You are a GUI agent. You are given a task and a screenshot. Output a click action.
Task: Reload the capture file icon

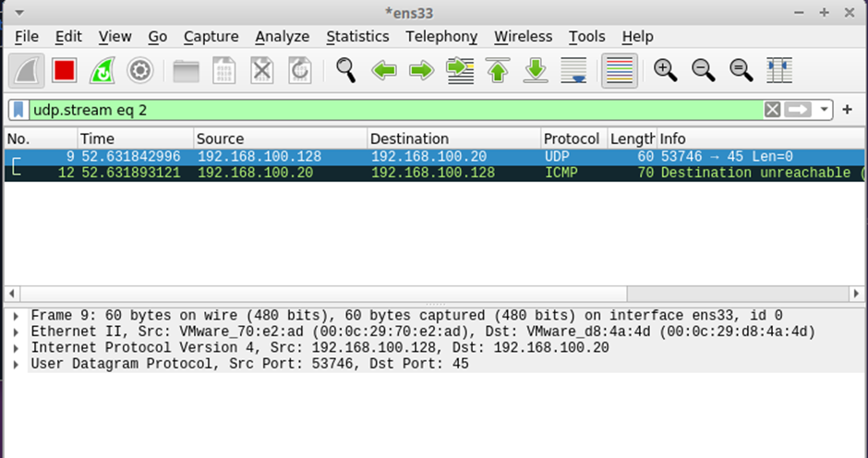tap(299, 70)
